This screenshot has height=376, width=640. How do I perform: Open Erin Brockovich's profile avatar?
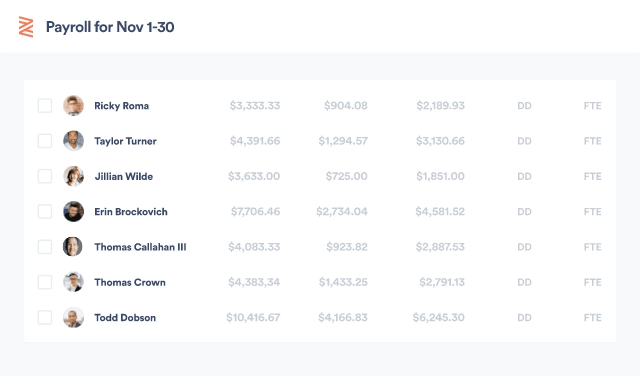point(73,211)
